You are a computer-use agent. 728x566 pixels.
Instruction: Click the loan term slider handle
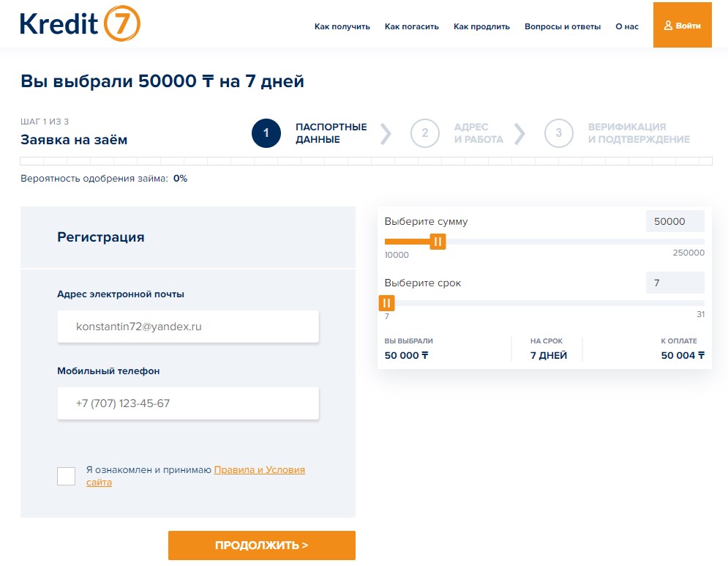(386, 303)
